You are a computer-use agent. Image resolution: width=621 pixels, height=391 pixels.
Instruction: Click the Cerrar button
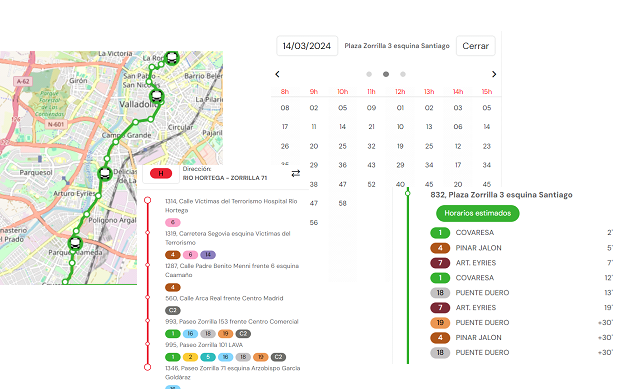(x=476, y=46)
